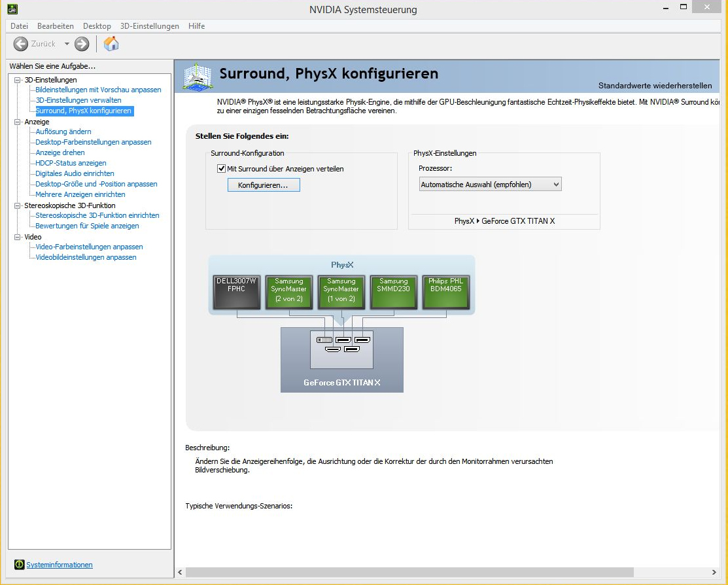This screenshot has height=585, width=728.
Task: Select the Samsung SMMD230 monitor tile
Action: tap(393, 292)
